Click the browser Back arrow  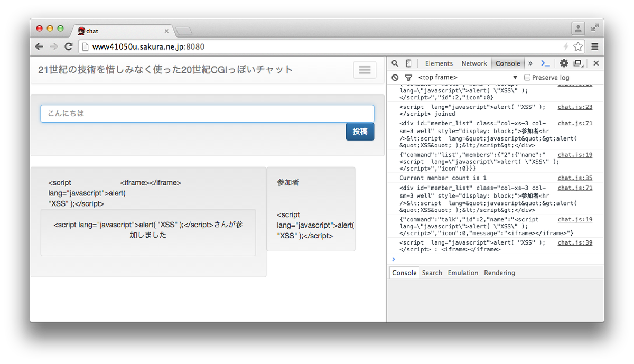coord(39,46)
